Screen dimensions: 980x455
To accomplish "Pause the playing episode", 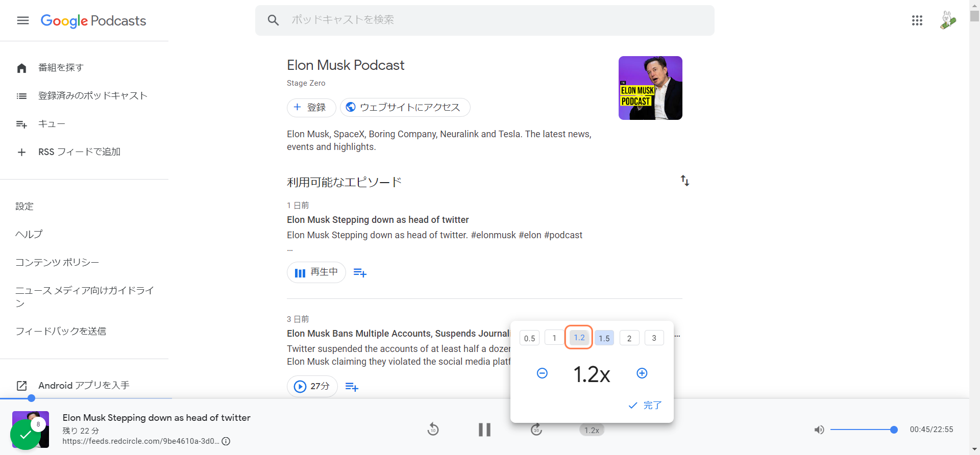I will point(484,429).
